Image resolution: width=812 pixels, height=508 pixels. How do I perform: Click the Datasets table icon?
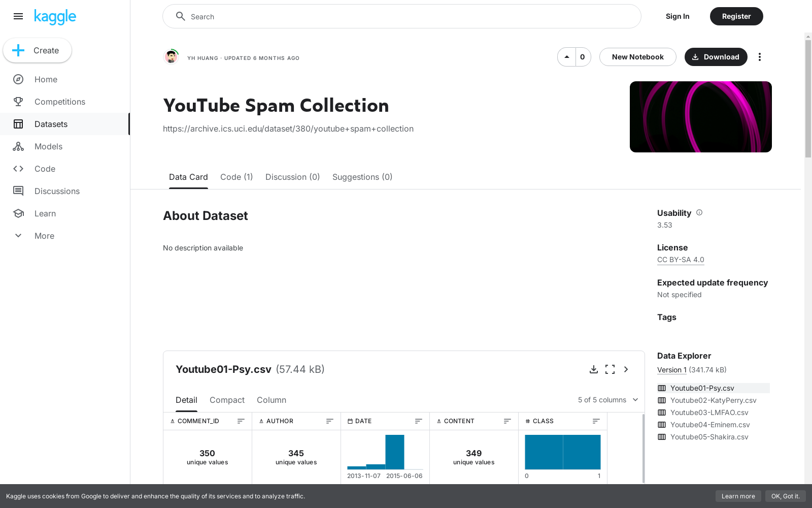[18, 124]
